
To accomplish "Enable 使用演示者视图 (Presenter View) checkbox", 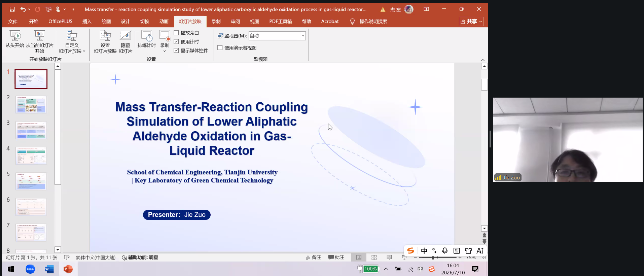I will [220, 48].
